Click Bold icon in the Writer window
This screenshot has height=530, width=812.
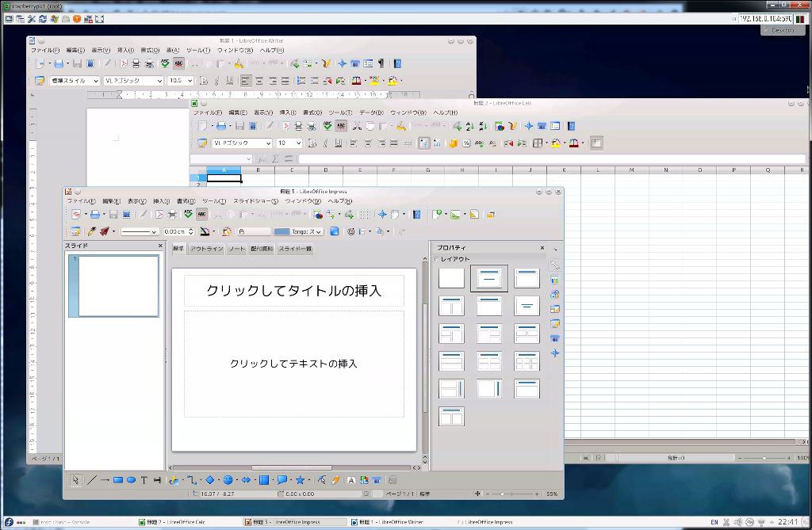pos(204,80)
